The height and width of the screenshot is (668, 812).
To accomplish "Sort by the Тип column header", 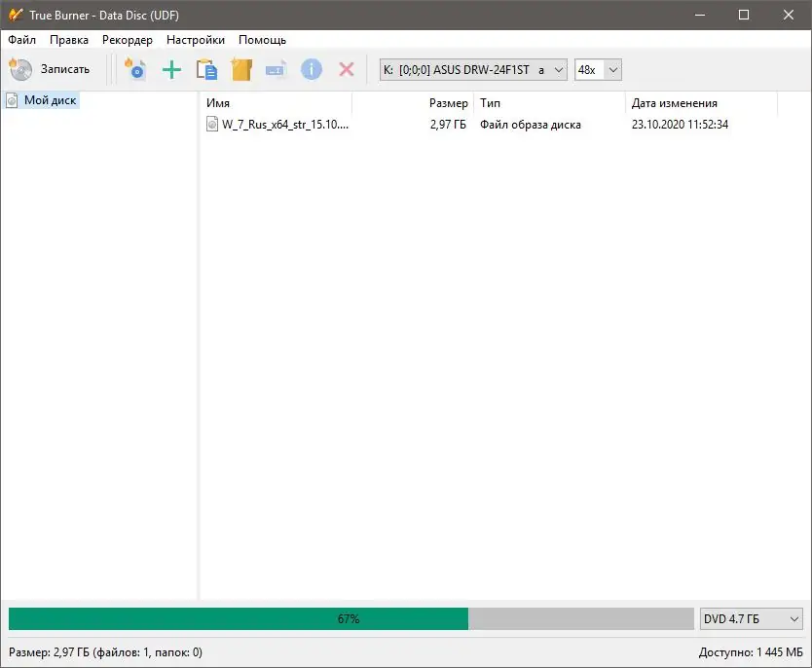I will click(x=549, y=103).
